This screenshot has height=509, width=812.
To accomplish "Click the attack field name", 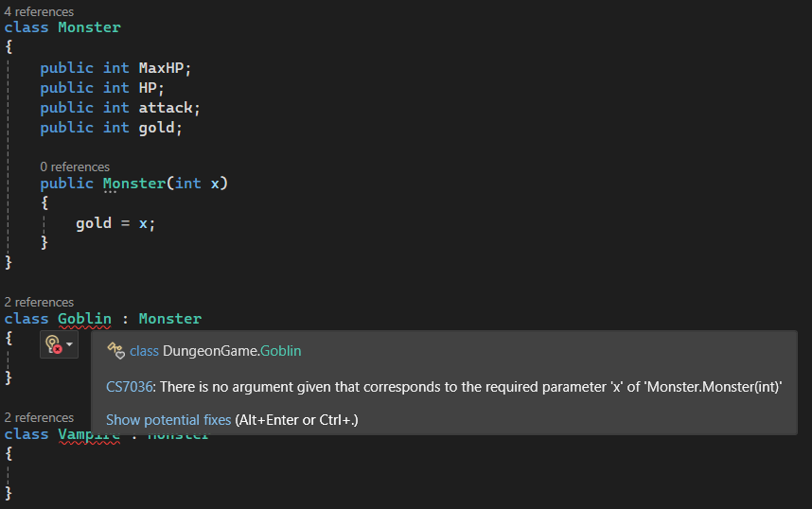I will click(x=166, y=108).
